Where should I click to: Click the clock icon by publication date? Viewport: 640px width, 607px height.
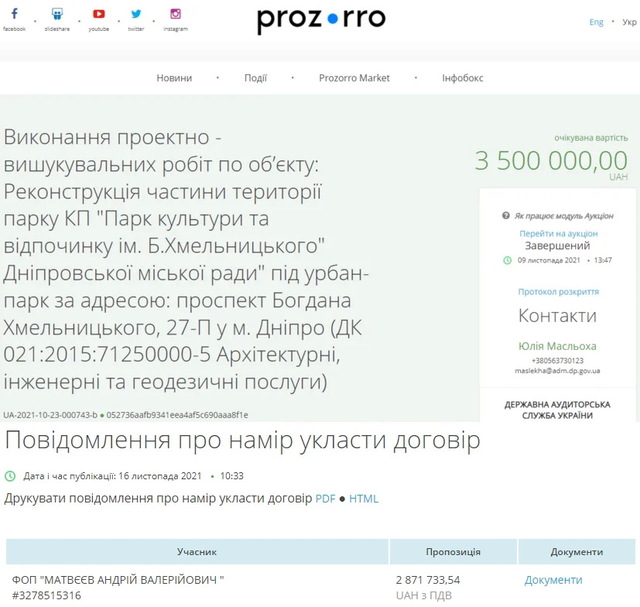(x=10, y=476)
